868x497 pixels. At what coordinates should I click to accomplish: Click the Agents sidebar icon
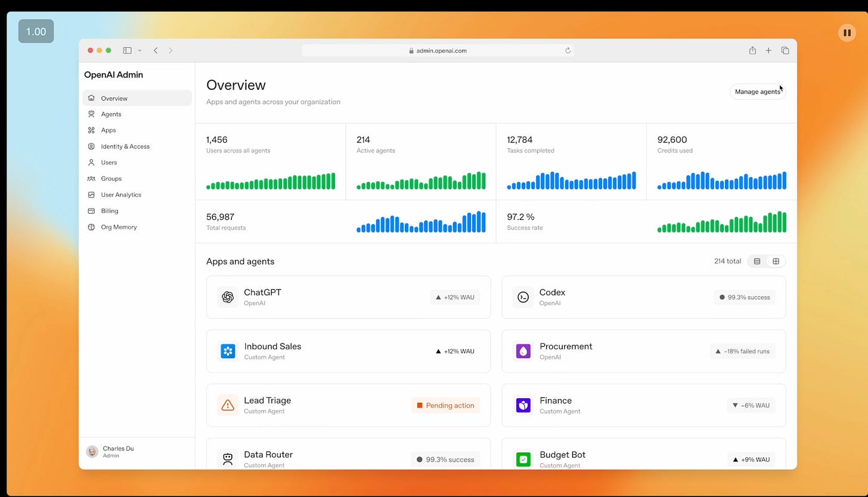tap(91, 114)
